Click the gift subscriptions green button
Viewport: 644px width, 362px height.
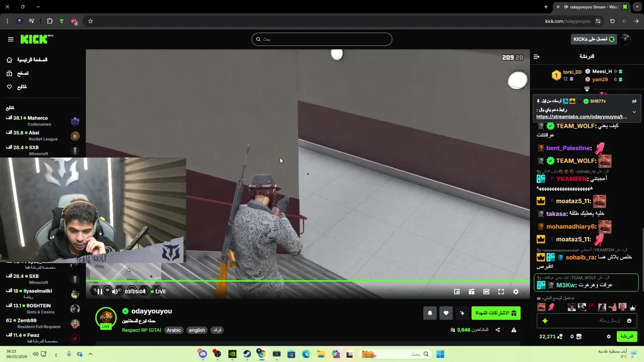496,313
